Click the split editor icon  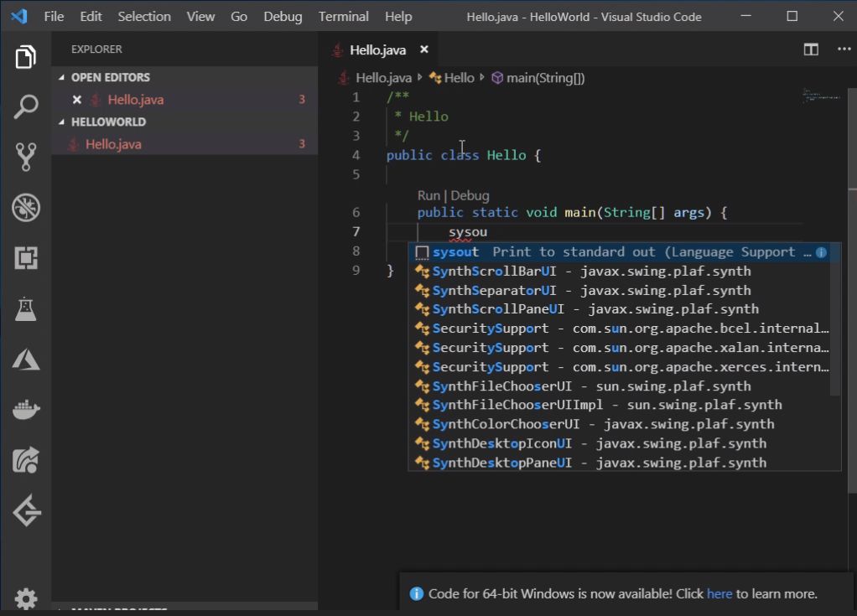[811, 49]
